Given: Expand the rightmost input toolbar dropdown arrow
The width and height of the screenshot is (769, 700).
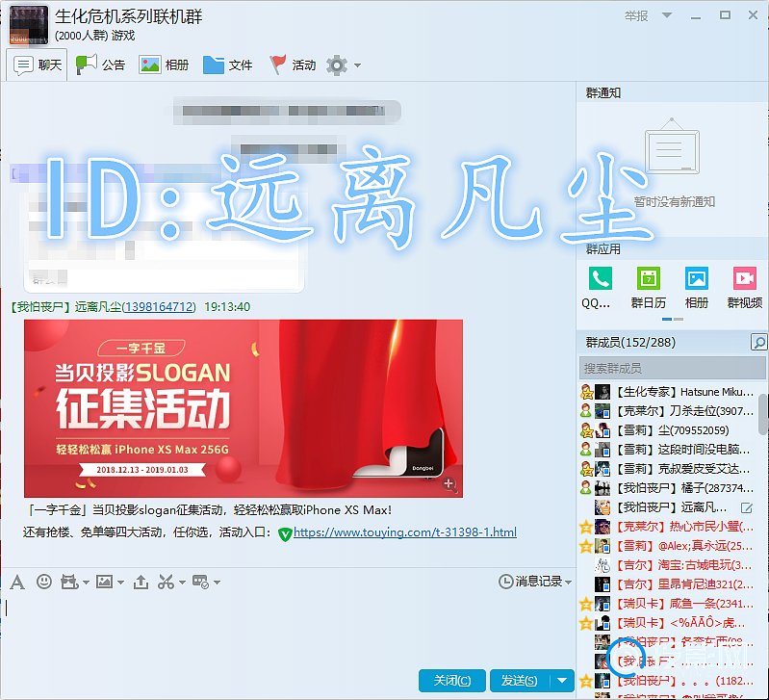Looking at the screenshot, I should pos(217,583).
